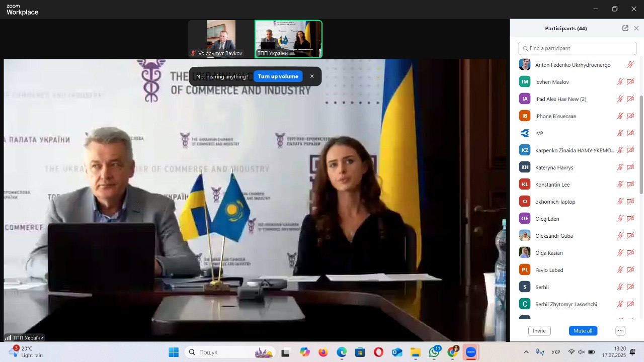Screen dimensions: 644x362
Task: Open the more options ellipsis button
Action: [x=620, y=331]
